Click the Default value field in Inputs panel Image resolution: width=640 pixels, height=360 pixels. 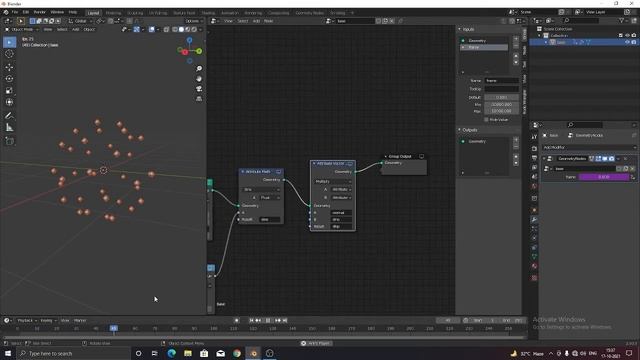click(x=501, y=97)
